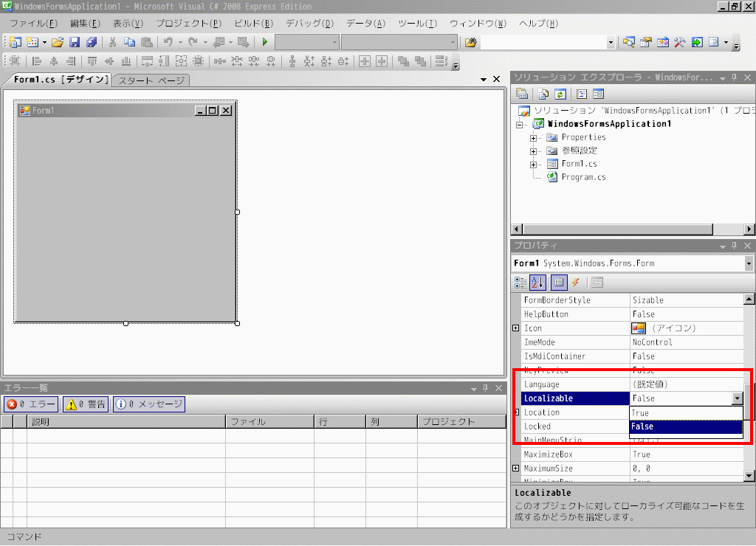Toggle the Properties list view button

tap(559, 283)
